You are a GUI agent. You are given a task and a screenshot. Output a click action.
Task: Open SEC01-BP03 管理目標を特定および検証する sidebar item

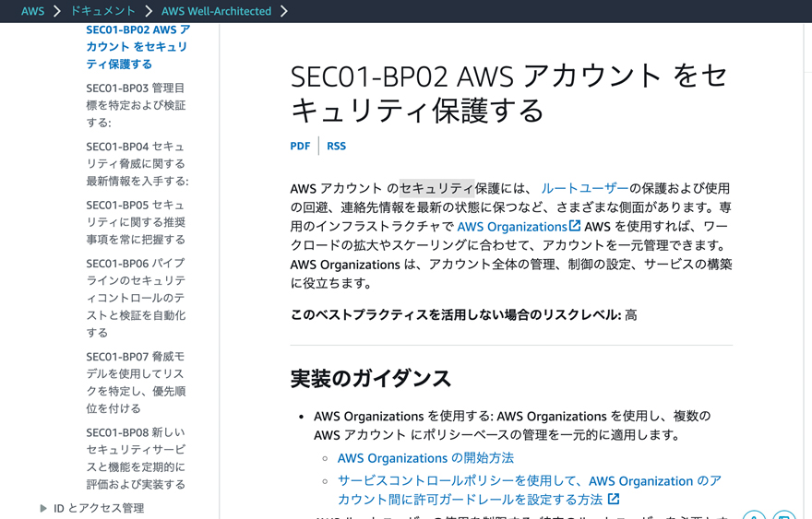click(136, 105)
